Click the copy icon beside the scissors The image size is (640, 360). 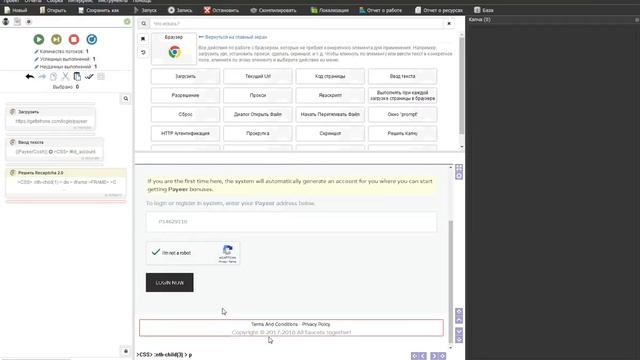pyautogui.click(x=53, y=76)
